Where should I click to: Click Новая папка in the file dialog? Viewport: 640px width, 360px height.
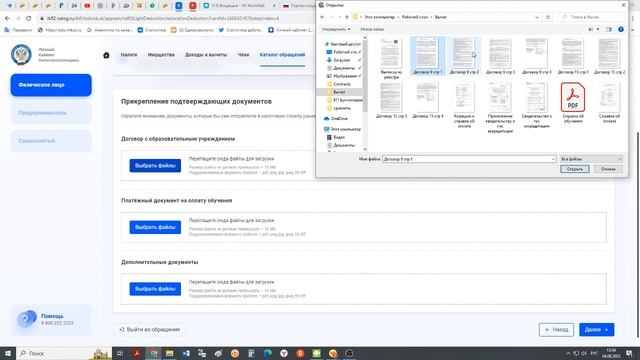click(x=372, y=29)
